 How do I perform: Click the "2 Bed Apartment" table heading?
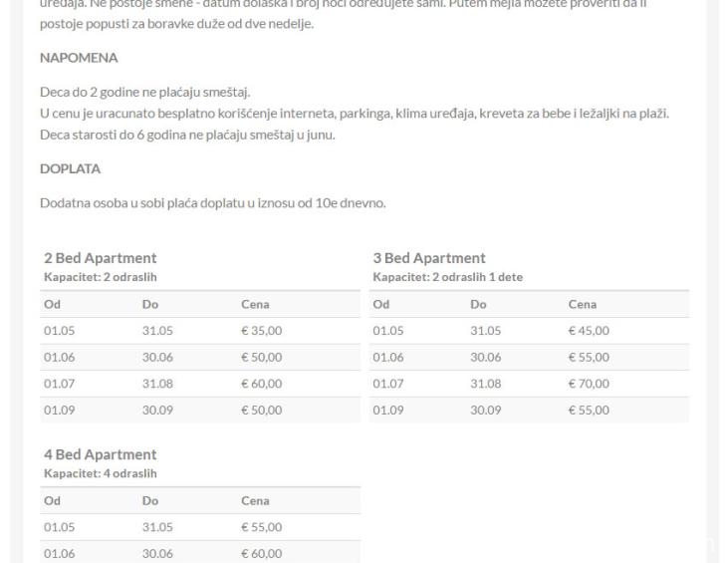[100, 259]
